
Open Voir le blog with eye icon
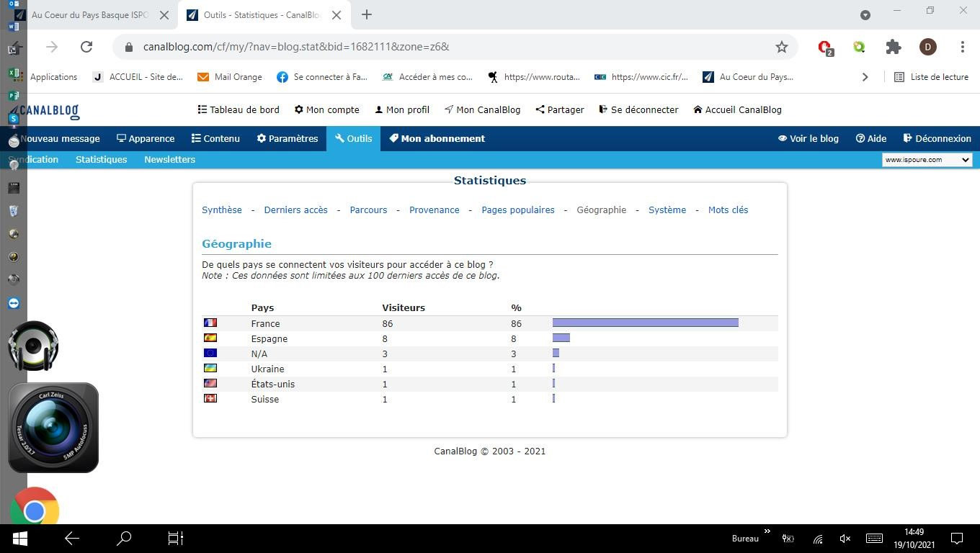tap(808, 138)
